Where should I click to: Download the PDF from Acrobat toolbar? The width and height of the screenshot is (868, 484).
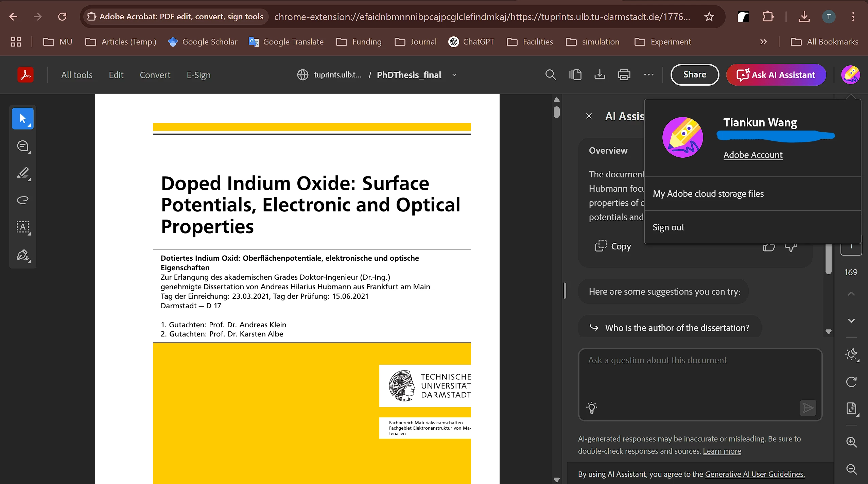[600, 75]
